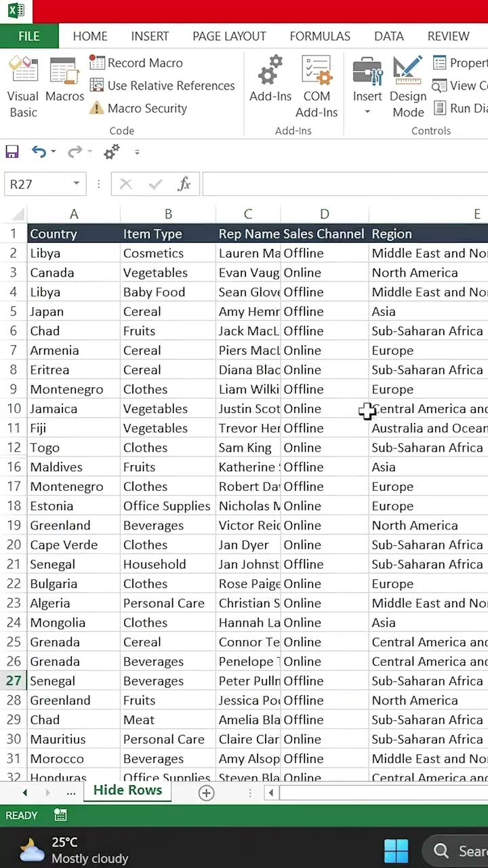The height and width of the screenshot is (868, 488).
Task: Save the workbook from quick access toolbar
Action: pos(12,152)
